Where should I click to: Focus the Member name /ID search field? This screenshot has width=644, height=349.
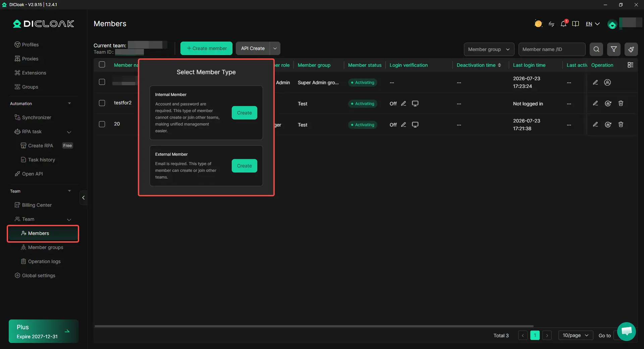[552, 49]
